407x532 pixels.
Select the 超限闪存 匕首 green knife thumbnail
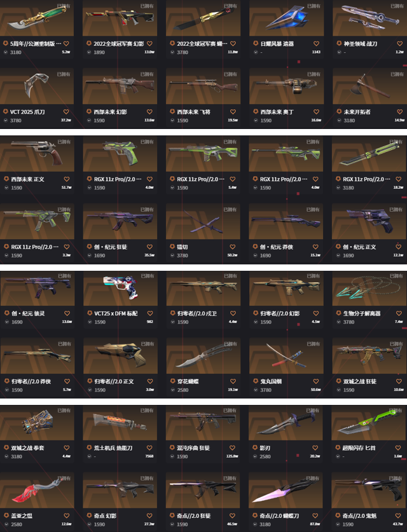[369, 423]
